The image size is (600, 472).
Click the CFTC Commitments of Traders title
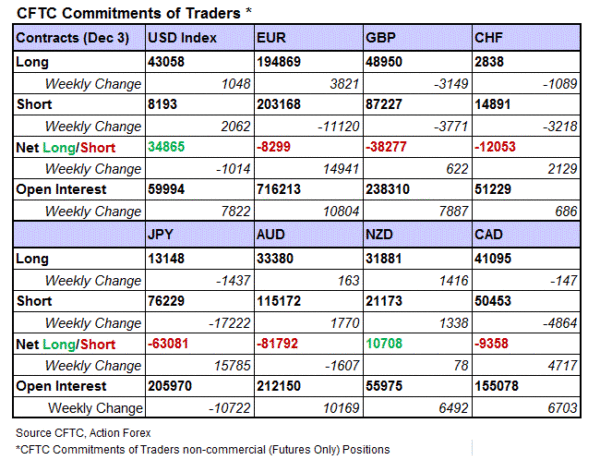pos(133,12)
